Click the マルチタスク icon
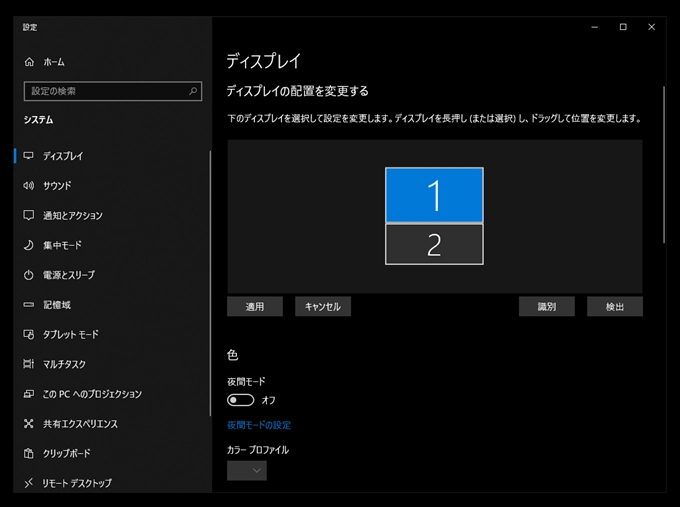680x507 pixels. click(x=29, y=364)
